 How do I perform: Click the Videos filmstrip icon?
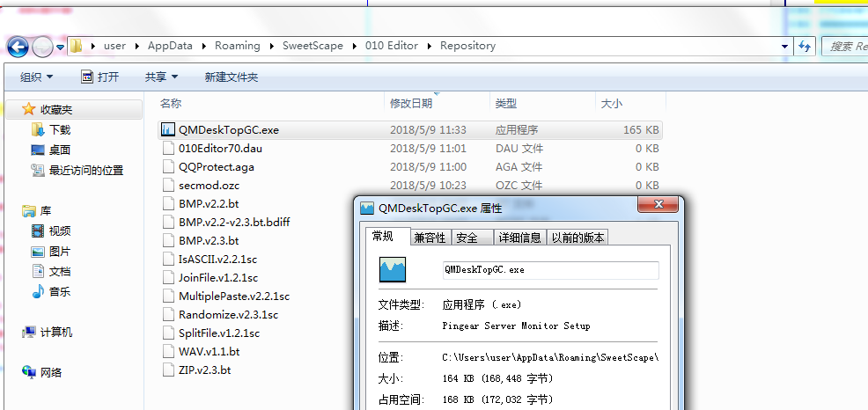tap(38, 231)
